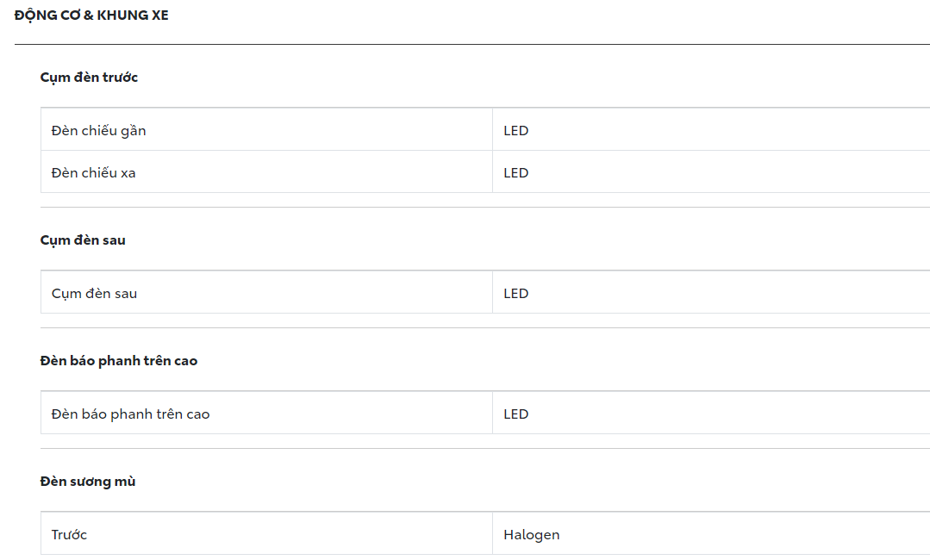
Task: Click the Cụm đèn sau section title
Action: [x=83, y=240]
